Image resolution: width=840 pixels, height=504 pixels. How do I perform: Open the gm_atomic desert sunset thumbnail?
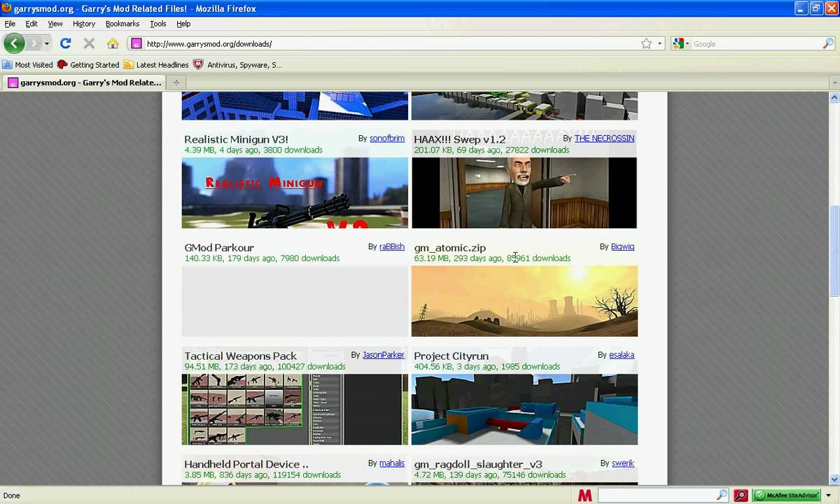coord(524,301)
